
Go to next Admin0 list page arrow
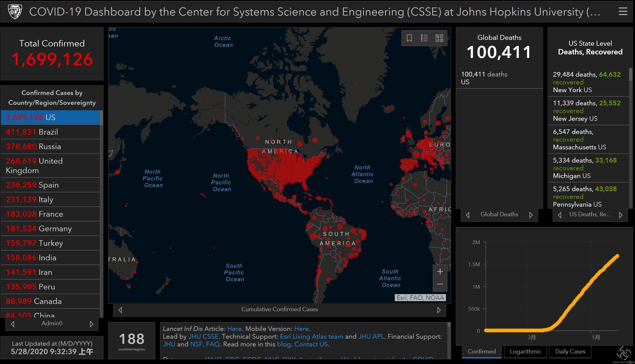click(91, 324)
